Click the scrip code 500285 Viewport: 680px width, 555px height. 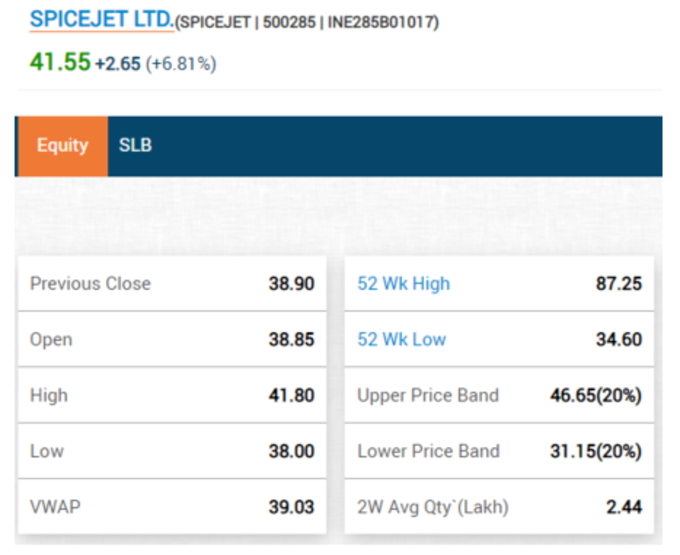click(x=289, y=22)
